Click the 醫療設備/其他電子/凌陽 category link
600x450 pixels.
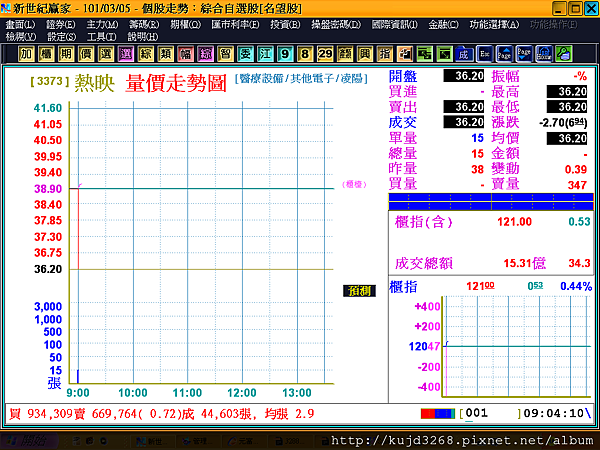[x=301, y=78]
